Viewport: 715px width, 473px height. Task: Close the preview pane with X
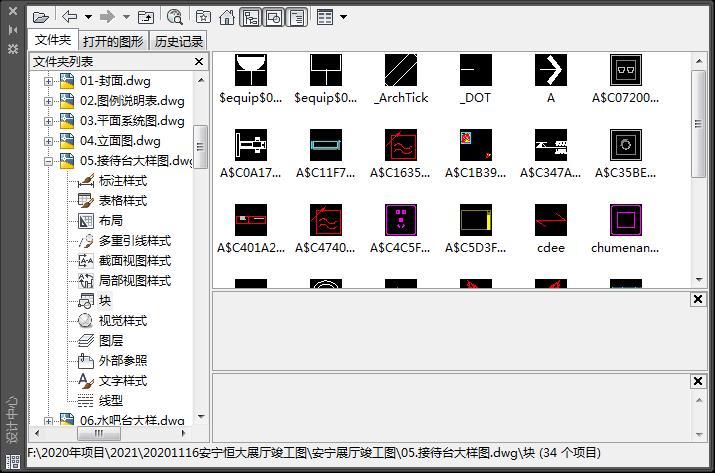click(x=698, y=299)
